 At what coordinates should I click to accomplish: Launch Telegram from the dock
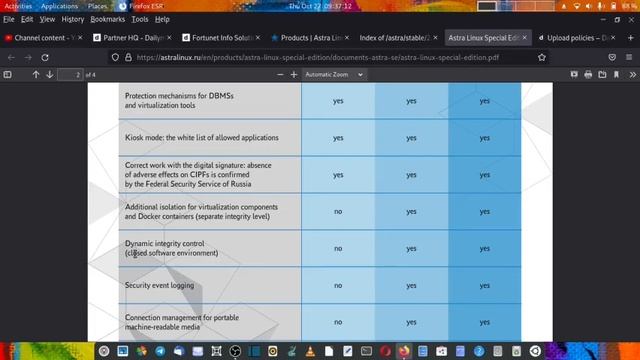pyautogui.click(x=160, y=351)
